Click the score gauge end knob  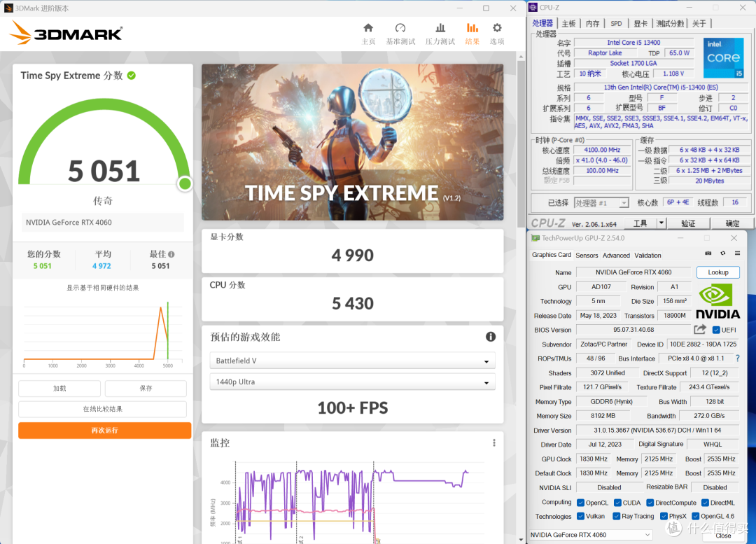[x=185, y=183]
